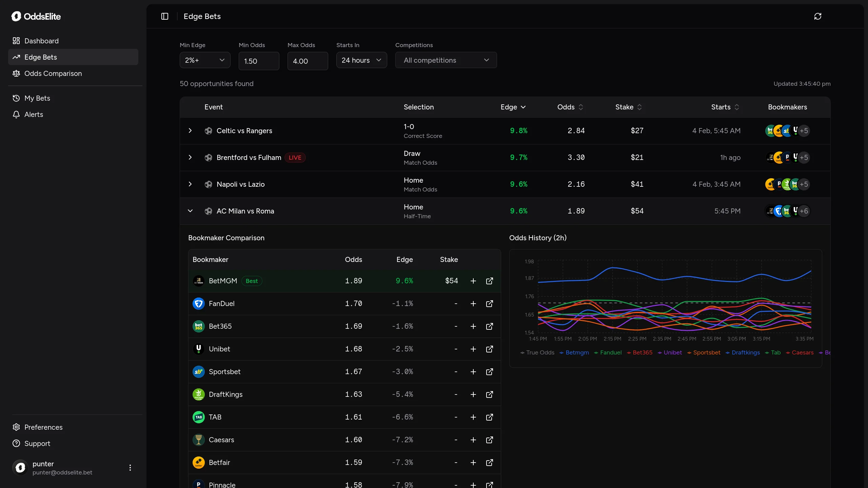Viewport: 868px width, 488px height.
Task: Open the All competitions dropdown
Action: pos(446,60)
